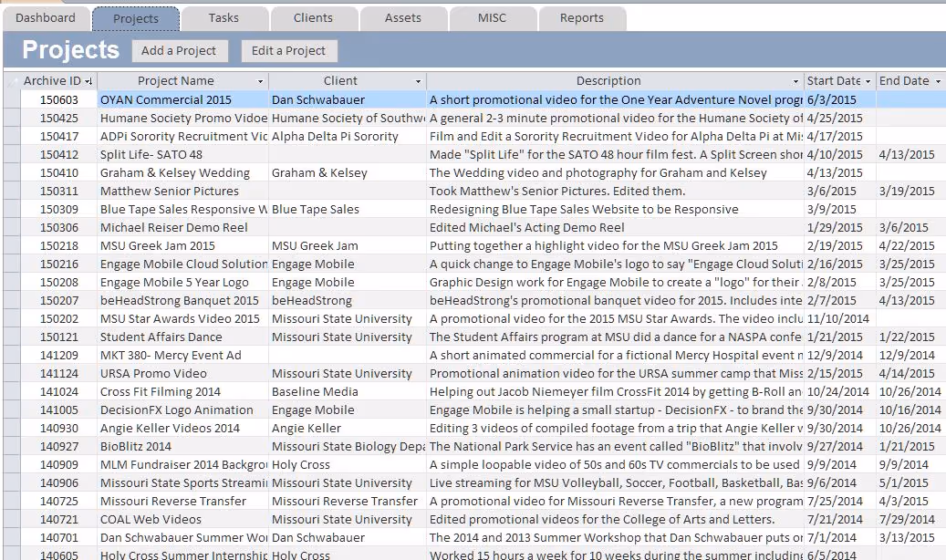946x560 pixels.
Task: Click URSA Promo Video project name
Action: [182, 374]
